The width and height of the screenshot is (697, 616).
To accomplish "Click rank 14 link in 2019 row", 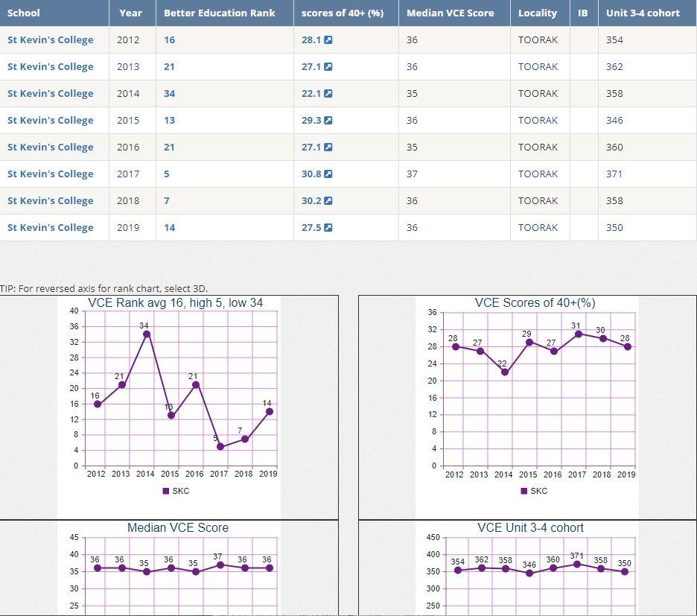I will pyautogui.click(x=169, y=228).
